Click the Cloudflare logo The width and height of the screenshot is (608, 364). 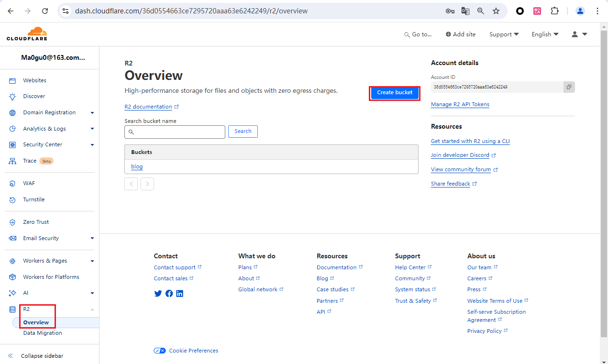(27, 34)
